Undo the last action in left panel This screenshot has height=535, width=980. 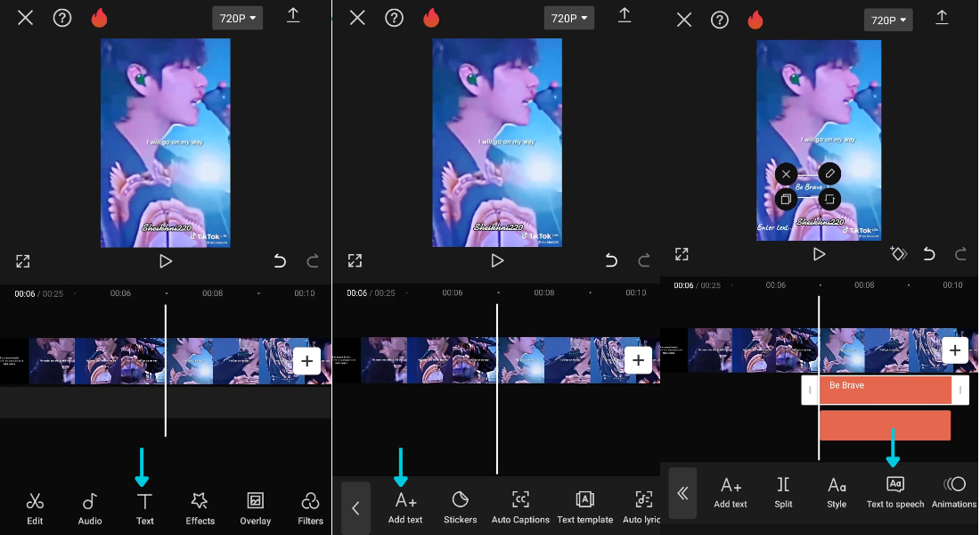[280, 261]
